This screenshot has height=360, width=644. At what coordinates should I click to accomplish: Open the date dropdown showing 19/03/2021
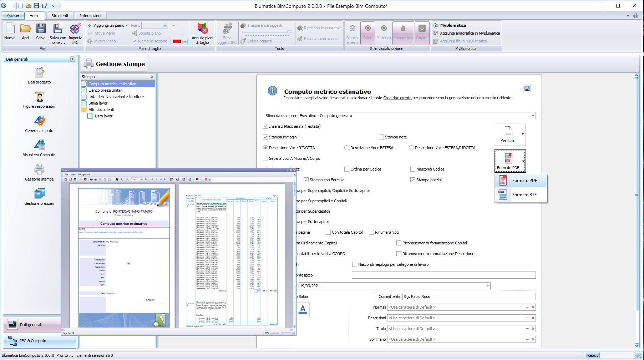coord(488,286)
